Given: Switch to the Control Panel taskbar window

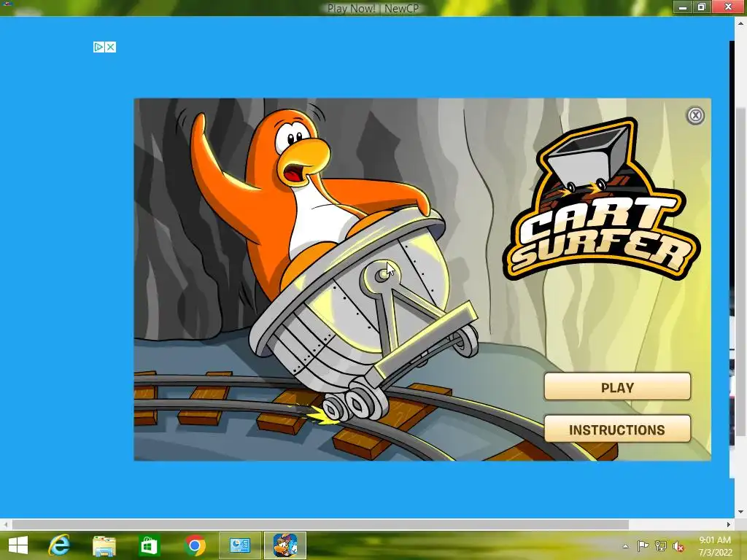Looking at the screenshot, I should [240, 545].
